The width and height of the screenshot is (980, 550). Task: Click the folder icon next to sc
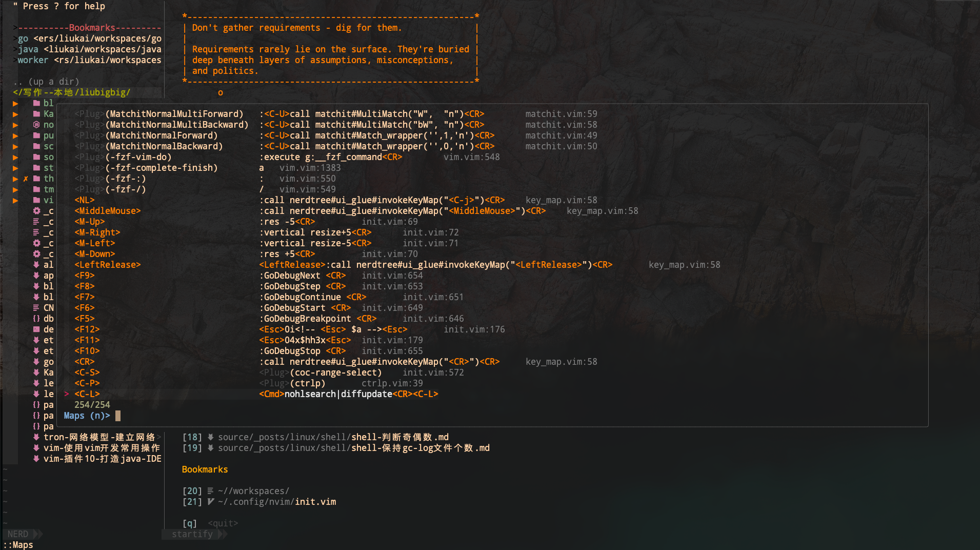(36, 146)
